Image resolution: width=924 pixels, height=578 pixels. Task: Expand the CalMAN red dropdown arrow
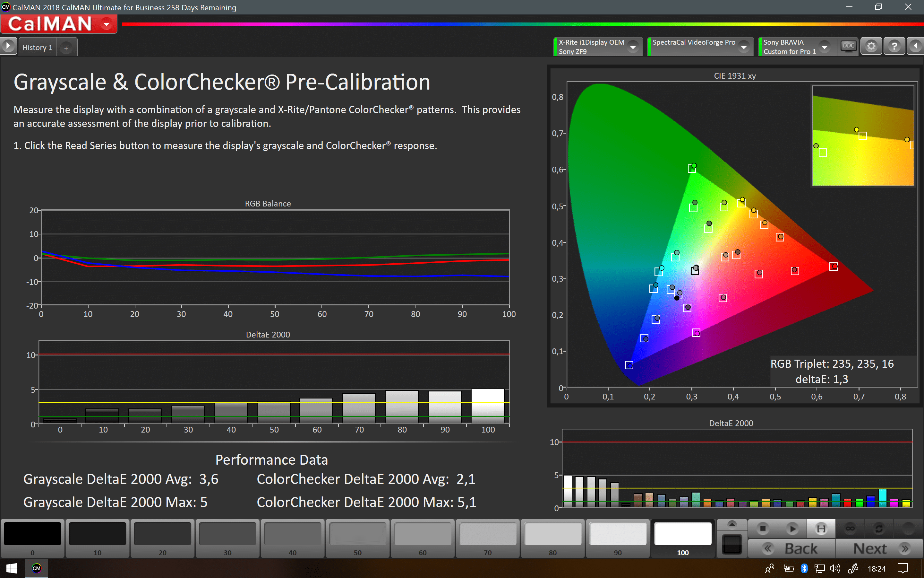tap(107, 24)
